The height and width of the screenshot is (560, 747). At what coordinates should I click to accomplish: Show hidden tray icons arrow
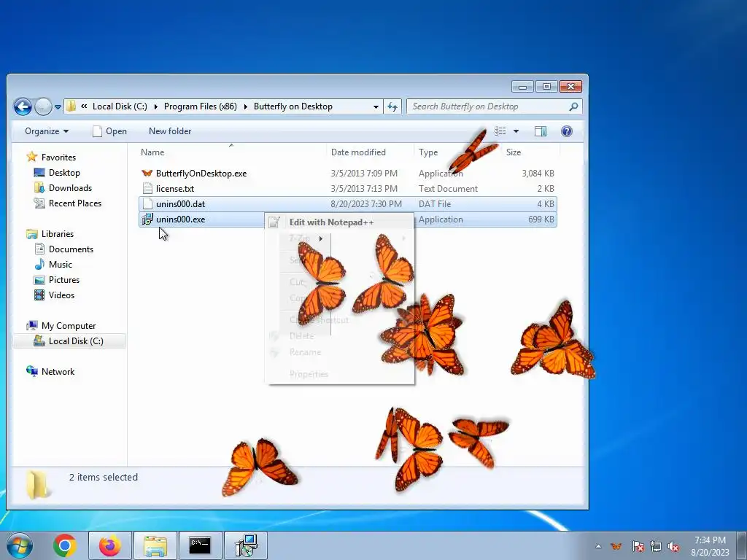(x=598, y=546)
